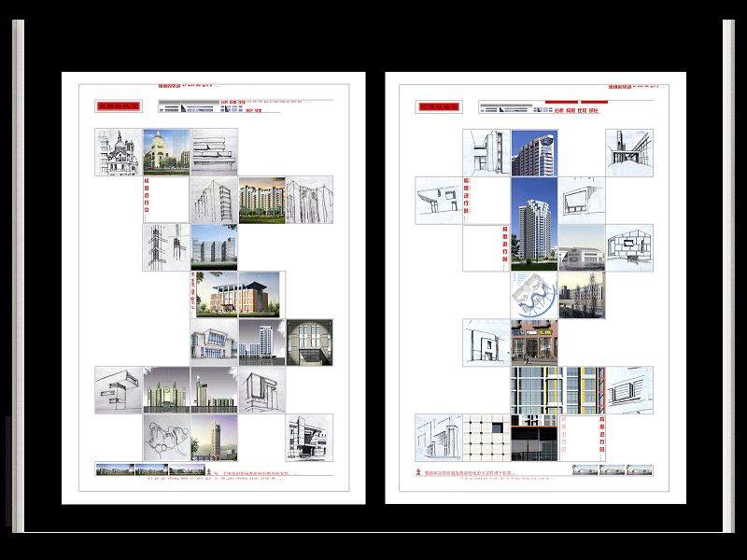The height and width of the screenshot is (560, 747).
Task: Click the white tile grid facade image
Action: pos(486,438)
